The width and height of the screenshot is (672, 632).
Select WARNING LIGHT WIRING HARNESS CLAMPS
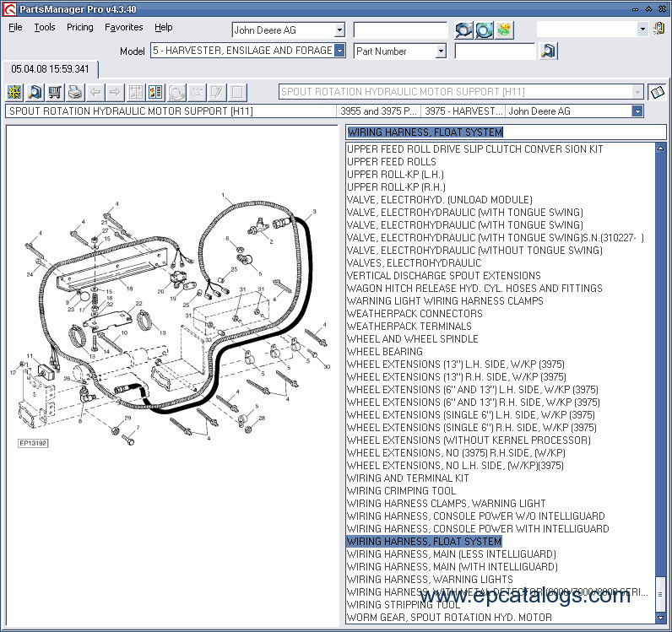click(445, 300)
